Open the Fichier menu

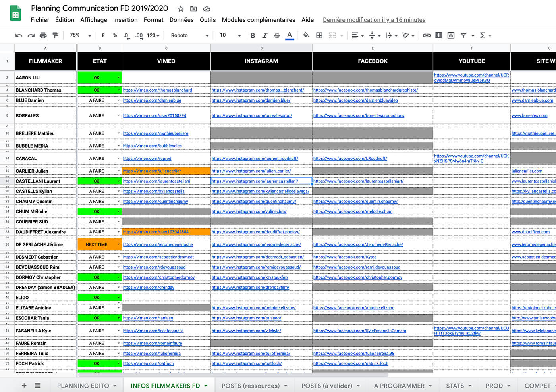(40, 20)
